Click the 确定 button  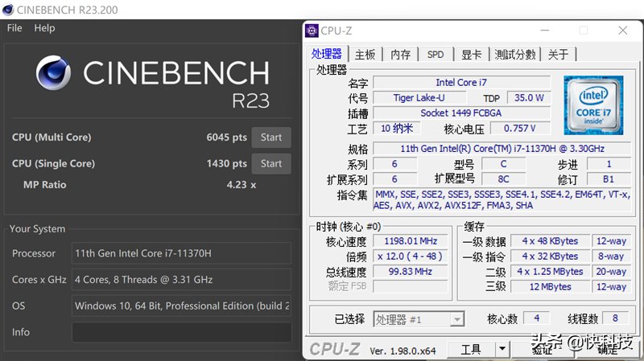click(608, 350)
